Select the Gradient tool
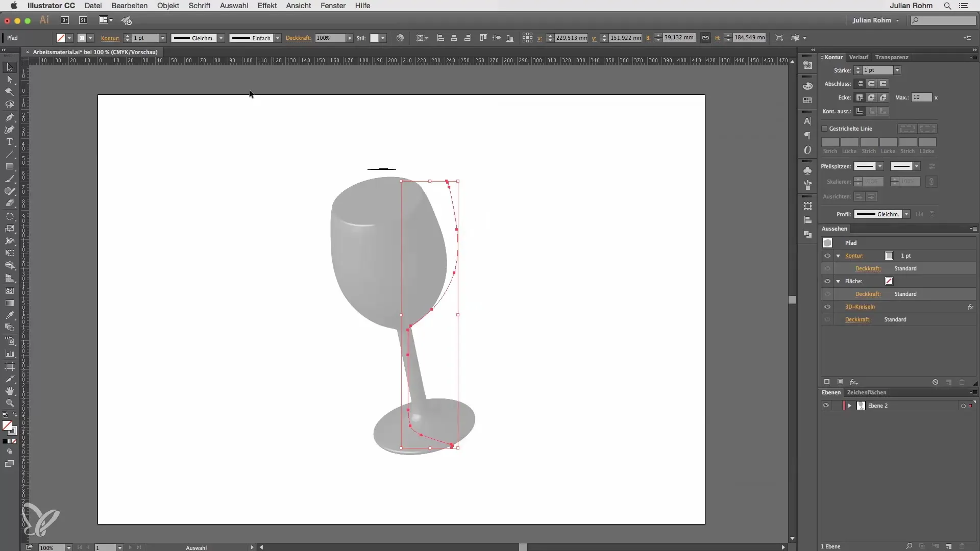Image resolution: width=980 pixels, height=551 pixels. click(9, 303)
